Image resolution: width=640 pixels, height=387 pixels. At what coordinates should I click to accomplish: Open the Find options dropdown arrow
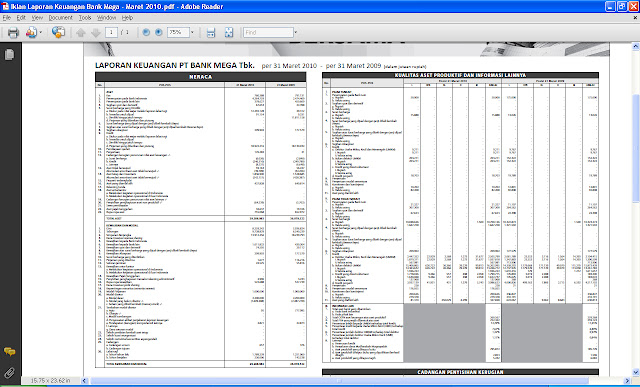tap(296, 32)
